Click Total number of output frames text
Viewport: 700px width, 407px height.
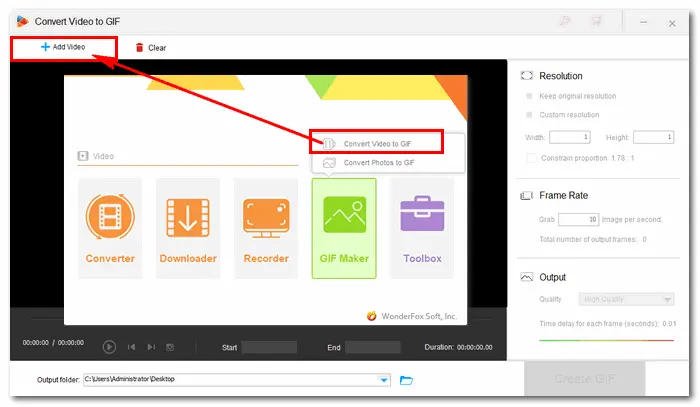pyautogui.click(x=592, y=239)
